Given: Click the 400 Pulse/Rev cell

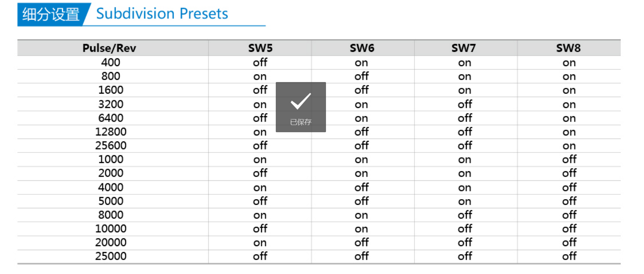Looking at the screenshot, I should click(110, 63).
